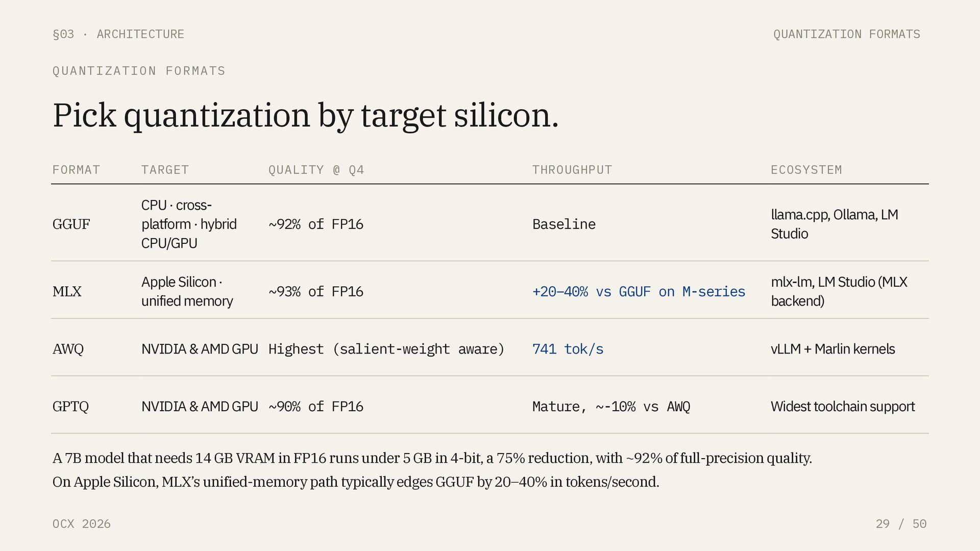Click 'Widest toolchain support' cell
The image size is (980, 551).
pos(842,407)
